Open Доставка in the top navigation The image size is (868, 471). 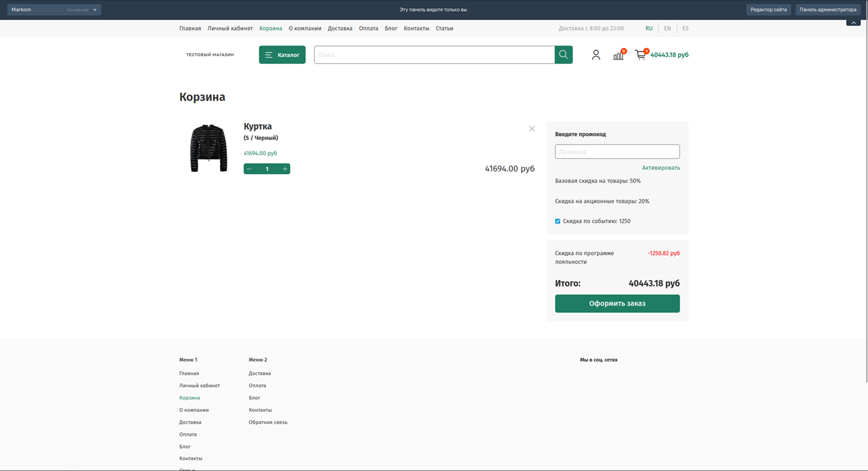[x=340, y=29]
